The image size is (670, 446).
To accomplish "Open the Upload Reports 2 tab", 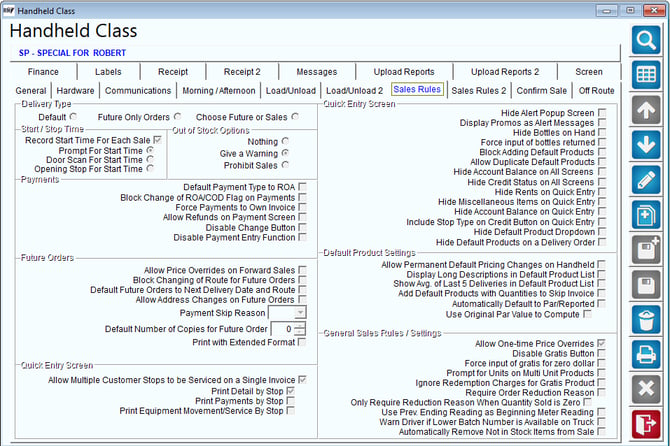I will (x=505, y=72).
